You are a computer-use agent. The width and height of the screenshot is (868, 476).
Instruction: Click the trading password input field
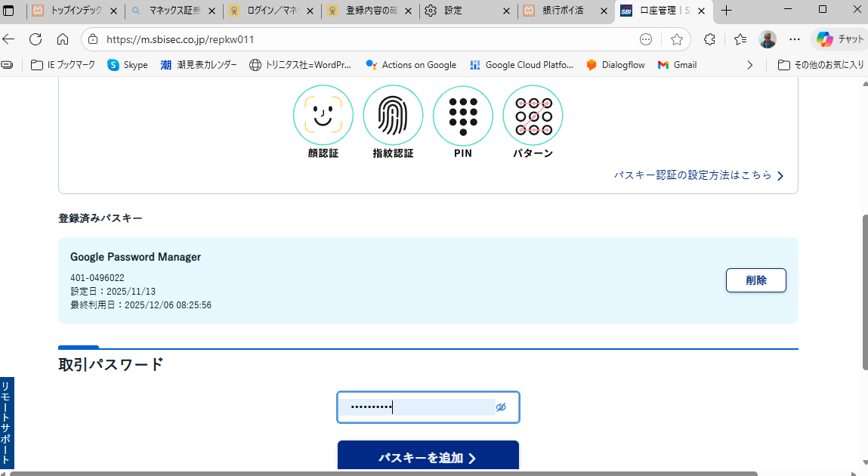pos(415,407)
